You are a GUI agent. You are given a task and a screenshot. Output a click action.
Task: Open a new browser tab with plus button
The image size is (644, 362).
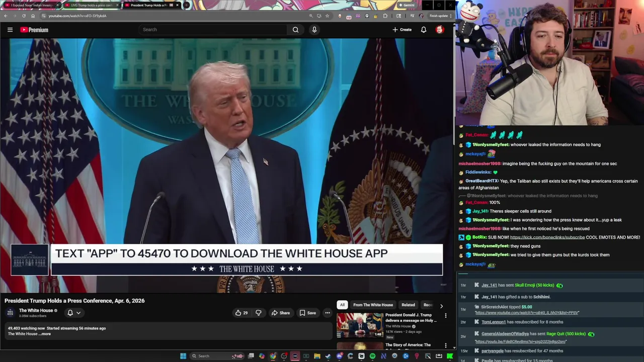[x=187, y=5]
